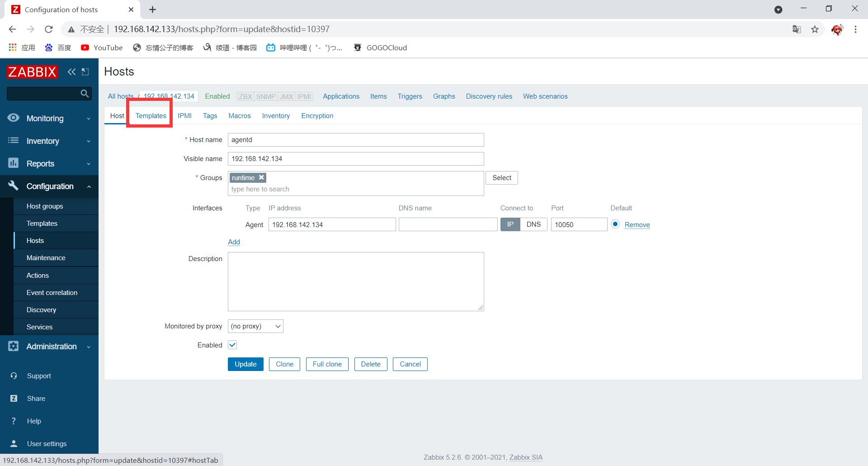Close the Configuration of hosts browser tab

(x=131, y=10)
